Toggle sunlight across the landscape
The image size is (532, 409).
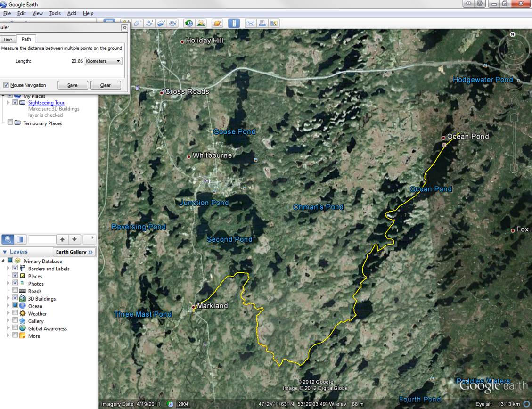[200, 23]
